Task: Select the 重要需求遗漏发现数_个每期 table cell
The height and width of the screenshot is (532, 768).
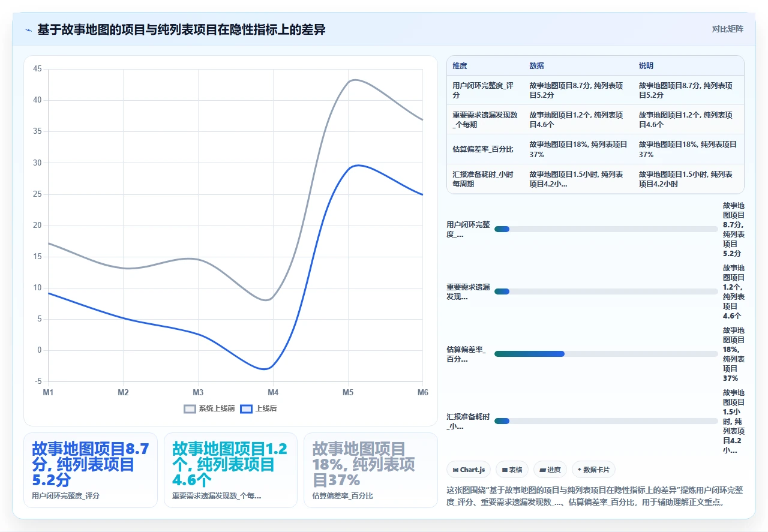Action: pyautogui.click(x=485, y=119)
